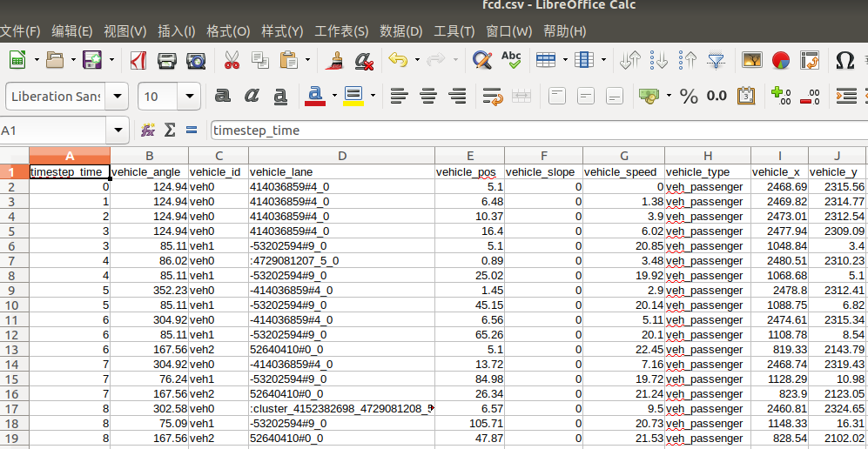The image size is (868, 449).
Task: Expand the Open file dropdown arrow
Action: click(x=73, y=60)
